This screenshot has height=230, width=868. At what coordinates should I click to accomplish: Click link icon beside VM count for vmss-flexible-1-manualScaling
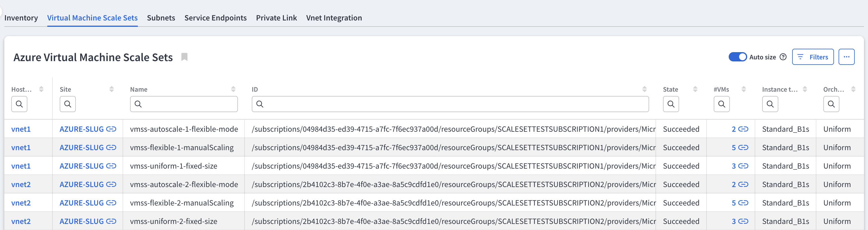click(x=743, y=148)
